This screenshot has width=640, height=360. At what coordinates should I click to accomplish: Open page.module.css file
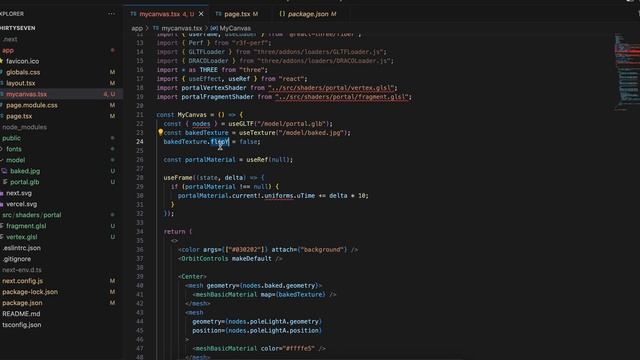point(31,105)
